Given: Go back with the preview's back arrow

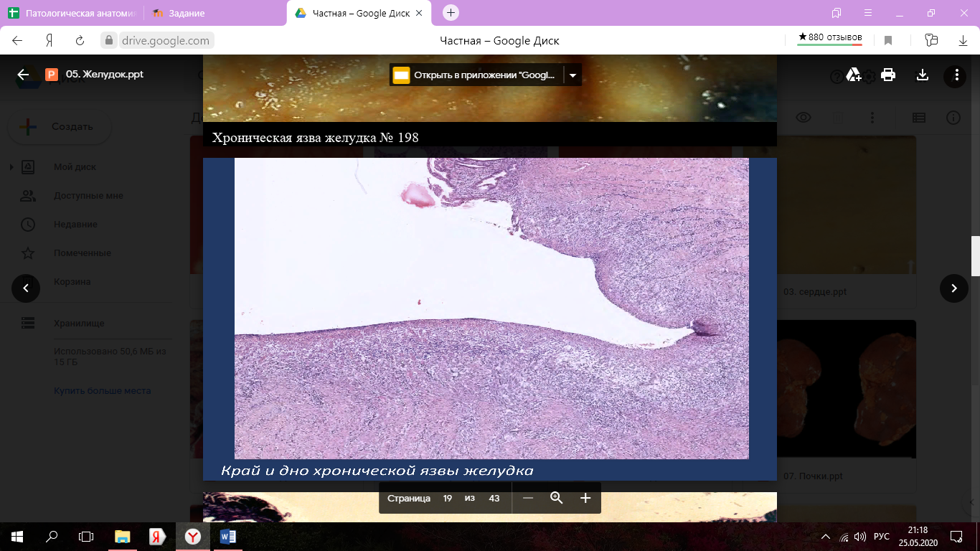Looking at the screenshot, I should coord(23,75).
